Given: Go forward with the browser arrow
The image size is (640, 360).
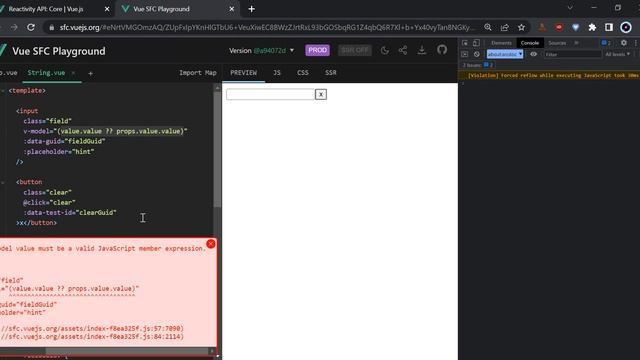Looking at the screenshot, I should point(14,27).
